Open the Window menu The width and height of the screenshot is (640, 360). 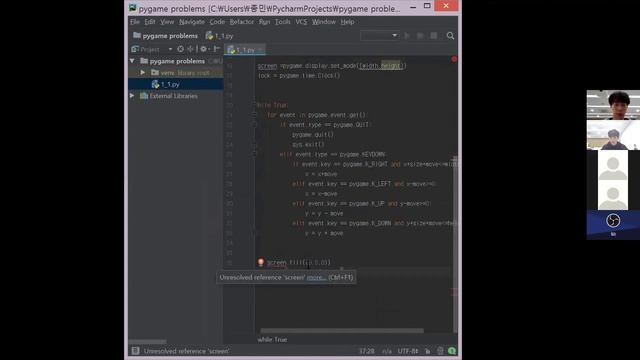click(324, 22)
